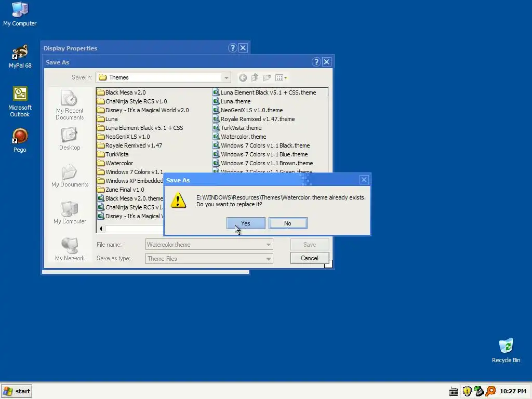This screenshot has height=399, width=532.
Task: Select the Windows 7 Colors v1.1 folder
Action: pos(130,171)
